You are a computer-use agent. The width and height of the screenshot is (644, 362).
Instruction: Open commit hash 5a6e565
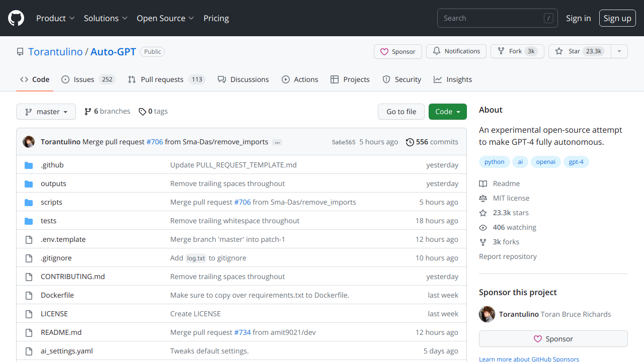pos(344,142)
